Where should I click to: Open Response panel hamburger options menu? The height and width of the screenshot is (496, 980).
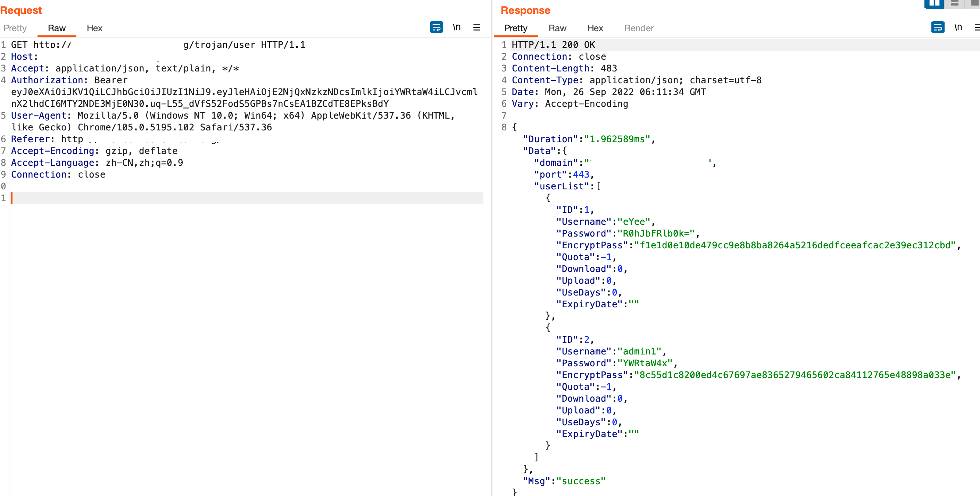tap(977, 27)
